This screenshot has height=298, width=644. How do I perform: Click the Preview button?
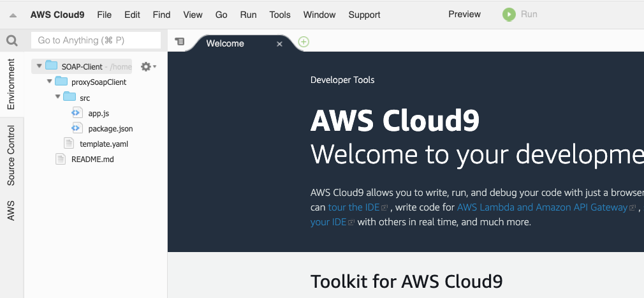[465, 15]
